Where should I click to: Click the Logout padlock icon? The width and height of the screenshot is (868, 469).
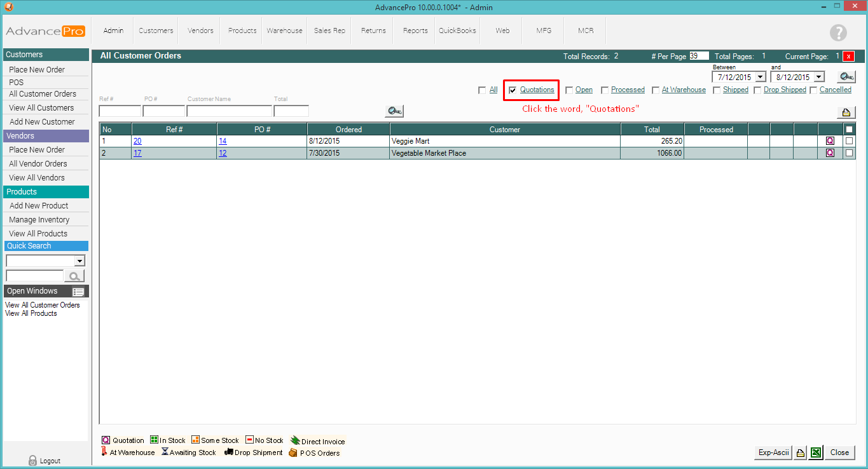pos(33,461)
